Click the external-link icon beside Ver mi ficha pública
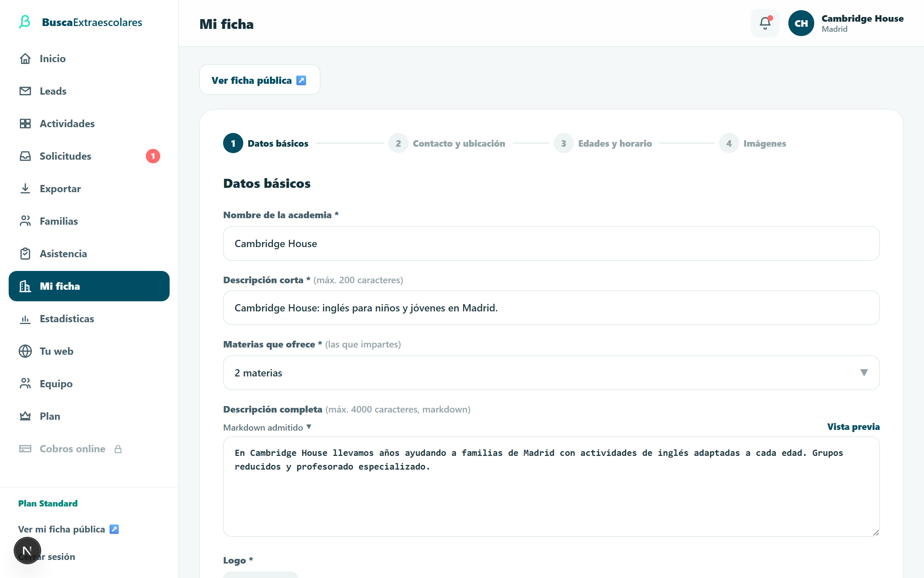The width and height of the screenshot is (924, 578). [x=114, y=529]
